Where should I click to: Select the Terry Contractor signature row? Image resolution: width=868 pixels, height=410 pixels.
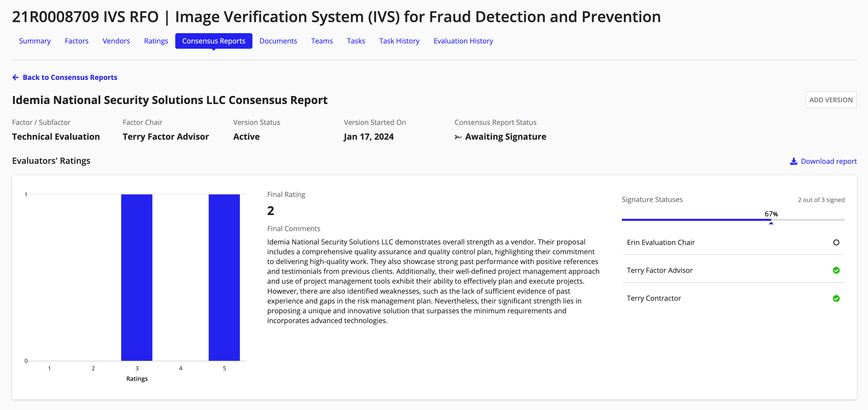pos(733,298)
